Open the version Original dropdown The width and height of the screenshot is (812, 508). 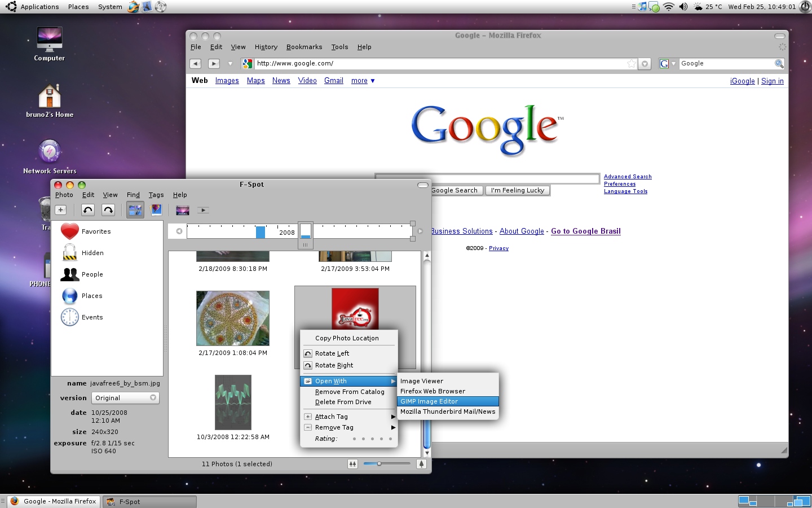[x=125, y=398]
